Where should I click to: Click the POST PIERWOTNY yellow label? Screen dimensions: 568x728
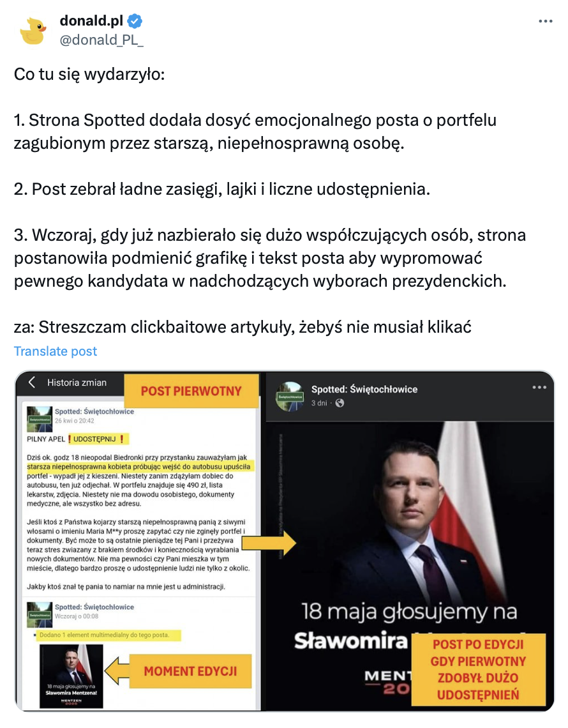tap(191, 391)
